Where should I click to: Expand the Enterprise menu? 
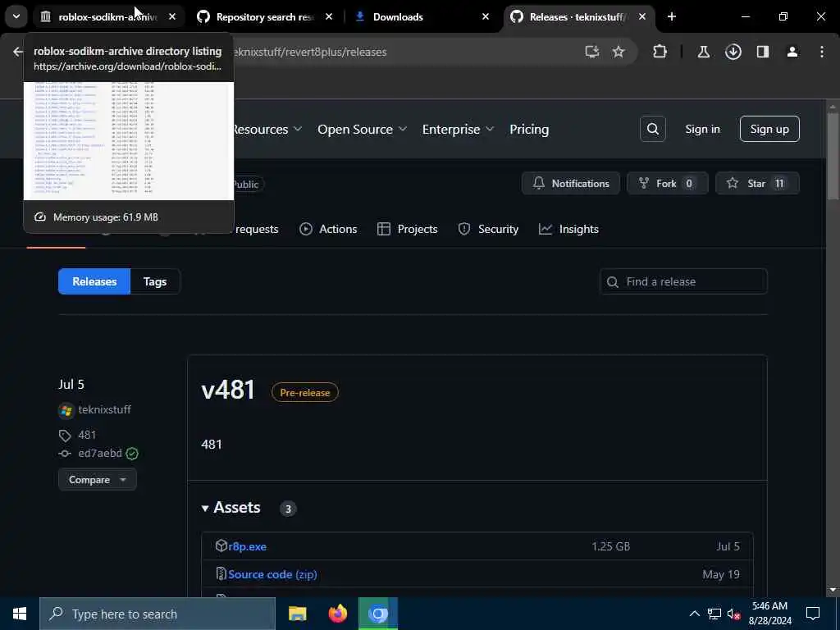pyautogui.click(x=458, y=130)
